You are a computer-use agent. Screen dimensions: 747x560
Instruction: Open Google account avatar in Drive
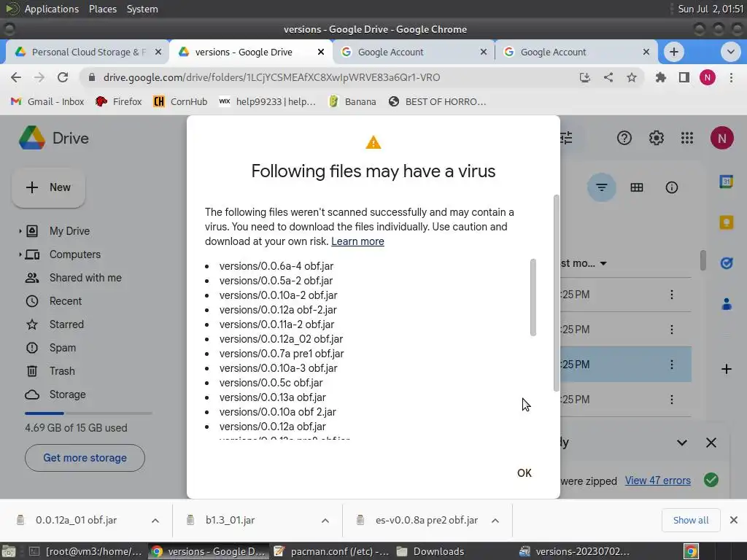click(x=721, y=138)
